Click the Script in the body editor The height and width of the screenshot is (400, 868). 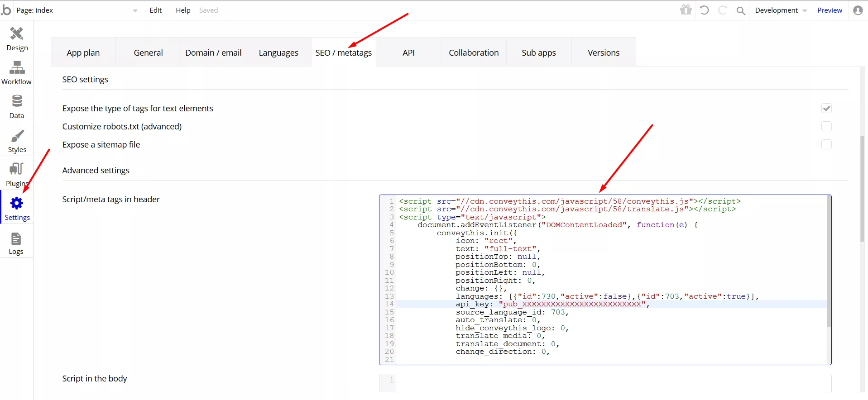[x=605, y=382]
